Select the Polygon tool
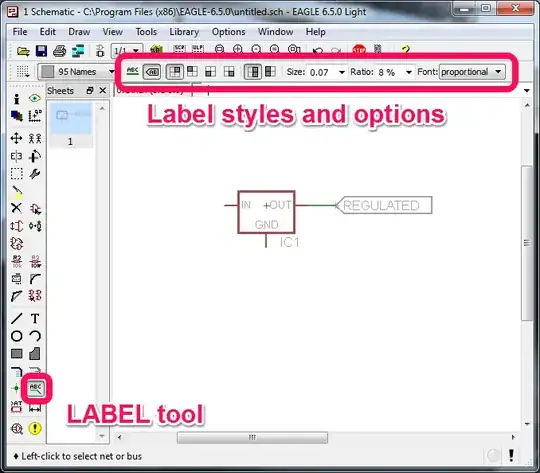Screen dimensions: 540x473 coord(35,354)
